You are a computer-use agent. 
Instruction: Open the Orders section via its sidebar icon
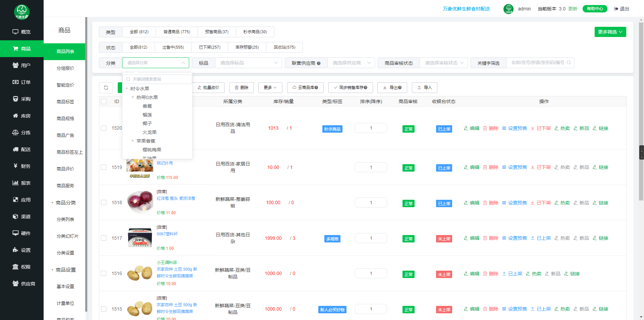15,82
